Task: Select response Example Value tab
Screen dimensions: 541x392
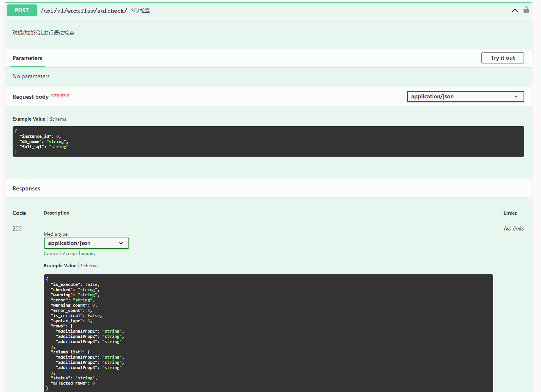Action: (60, 266)
